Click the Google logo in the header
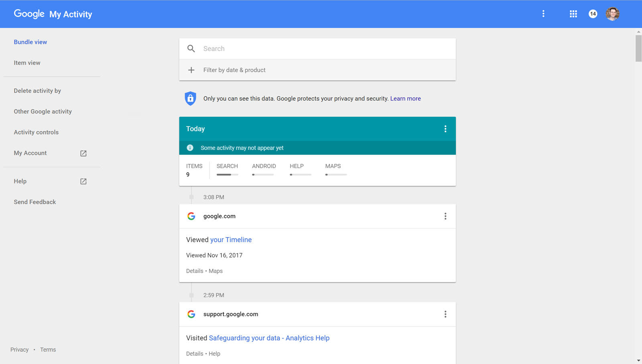642x364 pixels. coord(29,14)
